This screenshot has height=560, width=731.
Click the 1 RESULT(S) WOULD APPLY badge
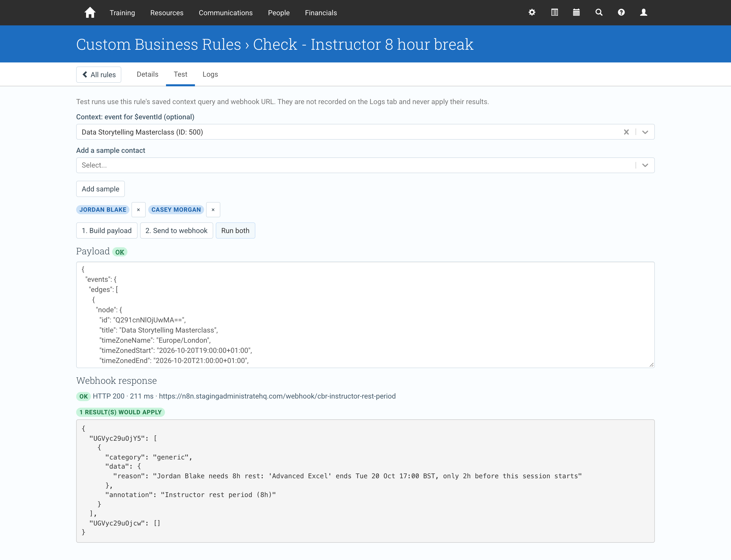120,412
